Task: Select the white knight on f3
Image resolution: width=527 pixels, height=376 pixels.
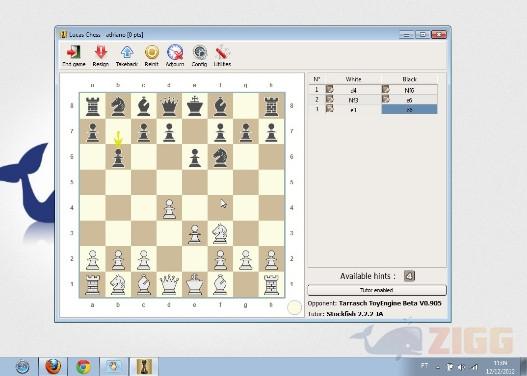Action: (220, 234)
